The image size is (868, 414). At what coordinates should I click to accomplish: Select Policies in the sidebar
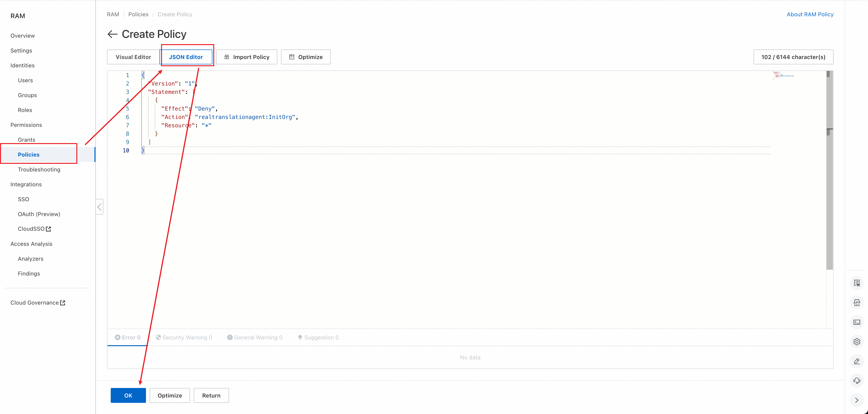(29, 154)
